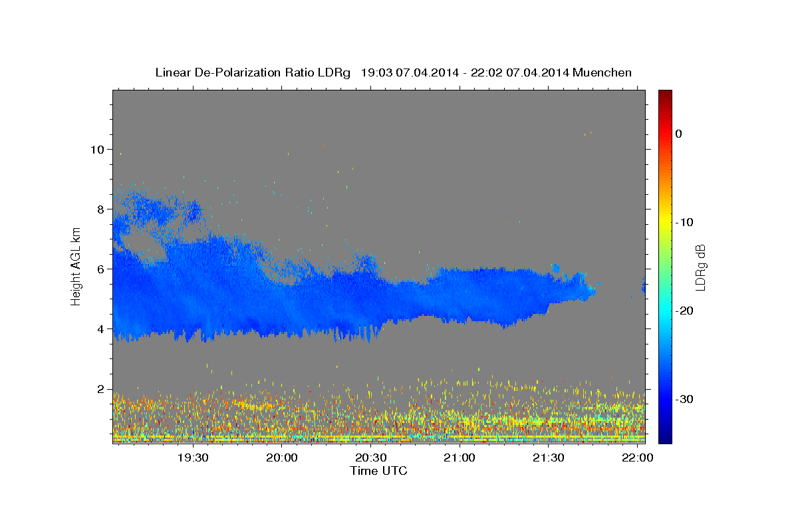Click the time tick label '19:30'
Screen dimensions: 798x532
click(x=193, y=458)
